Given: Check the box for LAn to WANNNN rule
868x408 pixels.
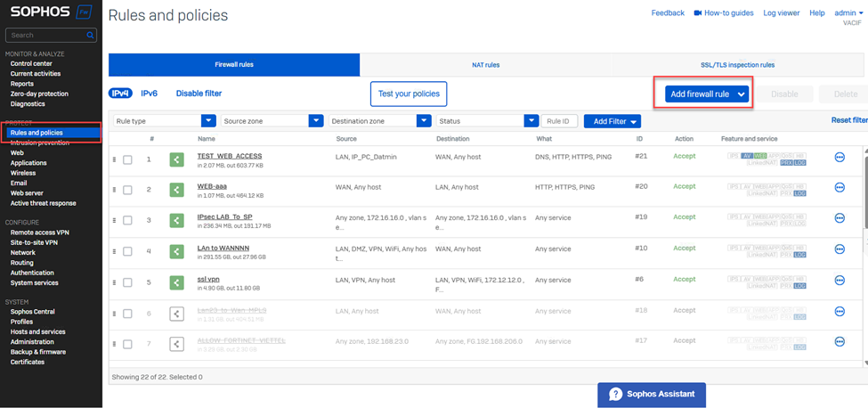Looking at the screenshot, I should click(128, 252).
